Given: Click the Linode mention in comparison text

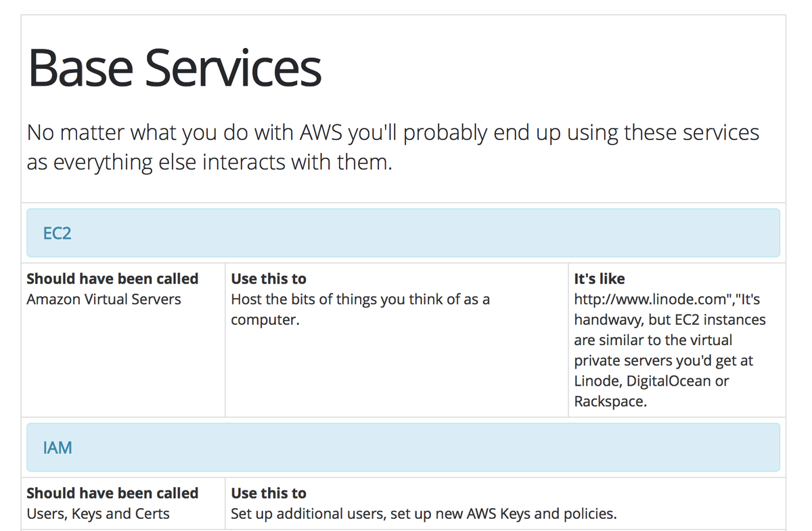Looking at the screenshot, I should coord(596,380).
